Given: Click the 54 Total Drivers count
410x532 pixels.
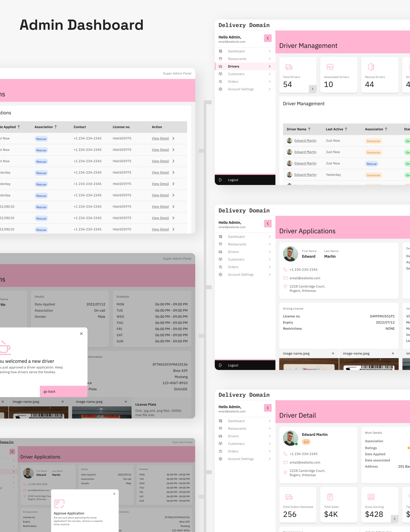Looking at the screenshot, I should click(287, 84).
